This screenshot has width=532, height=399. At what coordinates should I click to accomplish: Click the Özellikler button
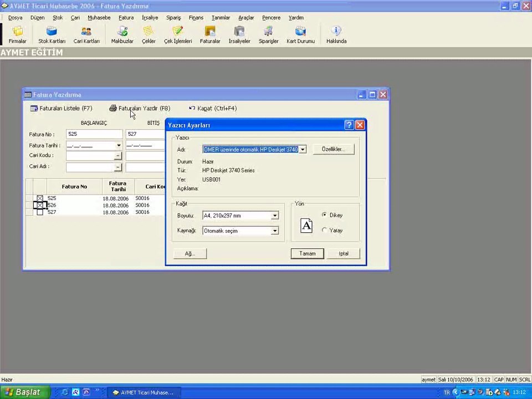(x=333, y=150)
